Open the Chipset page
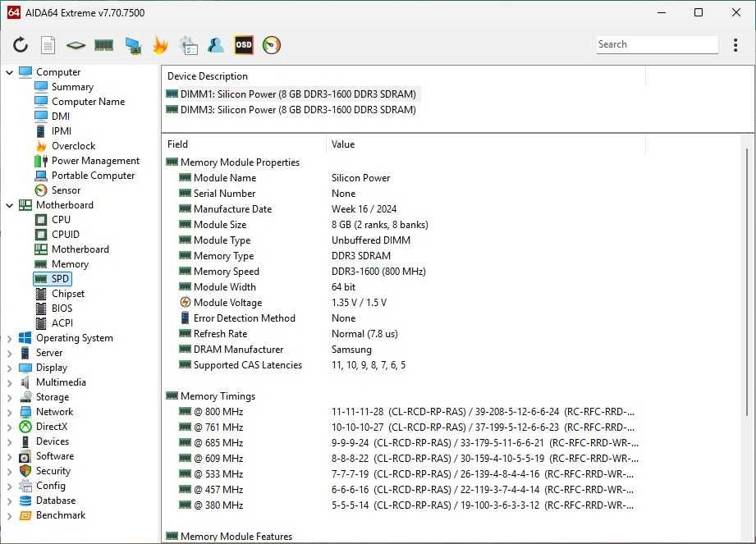Image resolution: width=756 pixels, height=544 pixels. [67, 294]
